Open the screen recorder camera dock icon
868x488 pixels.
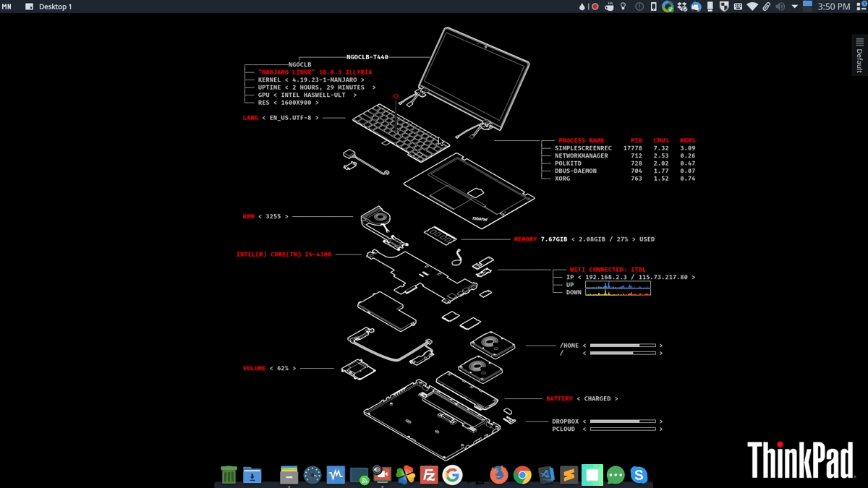[x=382, y=474]
